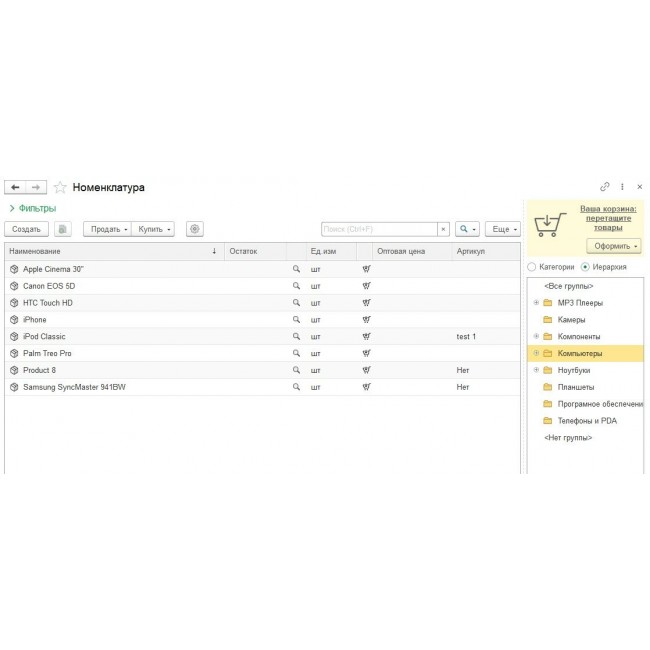Viewport: 650px width, 650px height.
Task: Open the kebab menu in window header
Action: (x=622, y=187)
